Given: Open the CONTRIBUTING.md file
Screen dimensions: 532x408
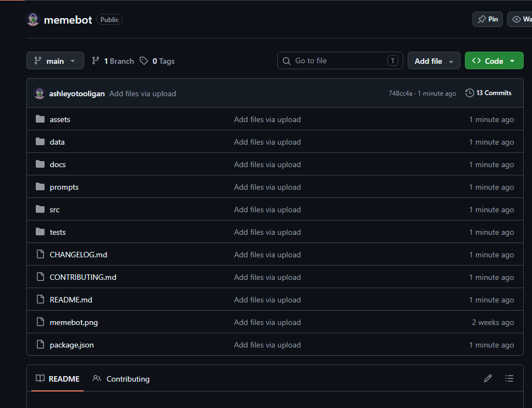Looking at the screenshot, I should point(83,277).
